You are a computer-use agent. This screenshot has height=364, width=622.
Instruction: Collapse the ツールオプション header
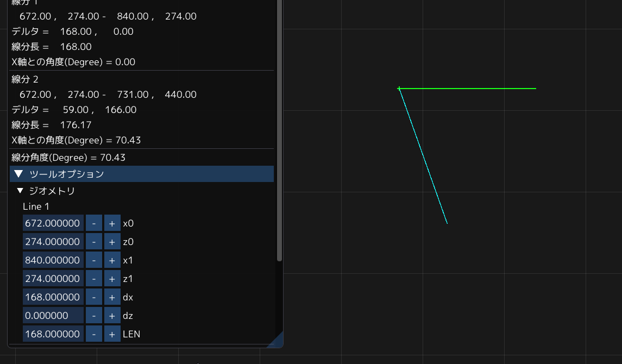click(142, 174)
